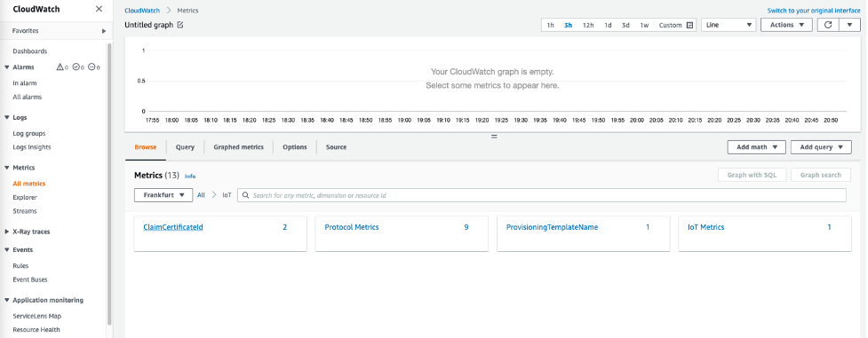Open the Metrics Info link

click(x=190, y=177)
